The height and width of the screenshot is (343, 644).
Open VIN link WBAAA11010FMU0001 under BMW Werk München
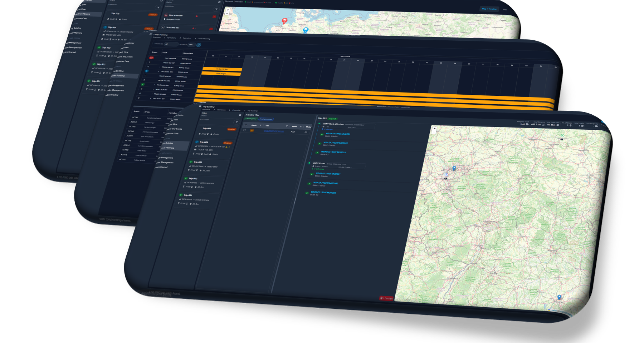coord(338,134)
